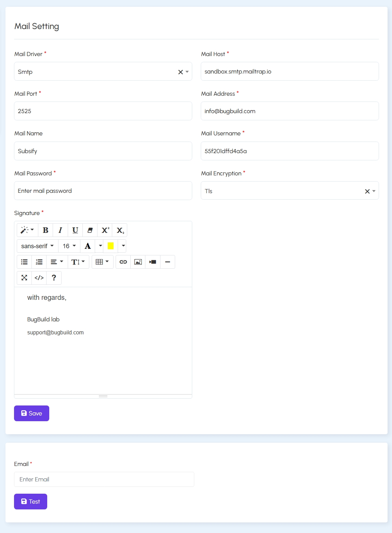Insert a horizontal rule line
Viewport: 392px width, 533px height.
pos(168,262)
